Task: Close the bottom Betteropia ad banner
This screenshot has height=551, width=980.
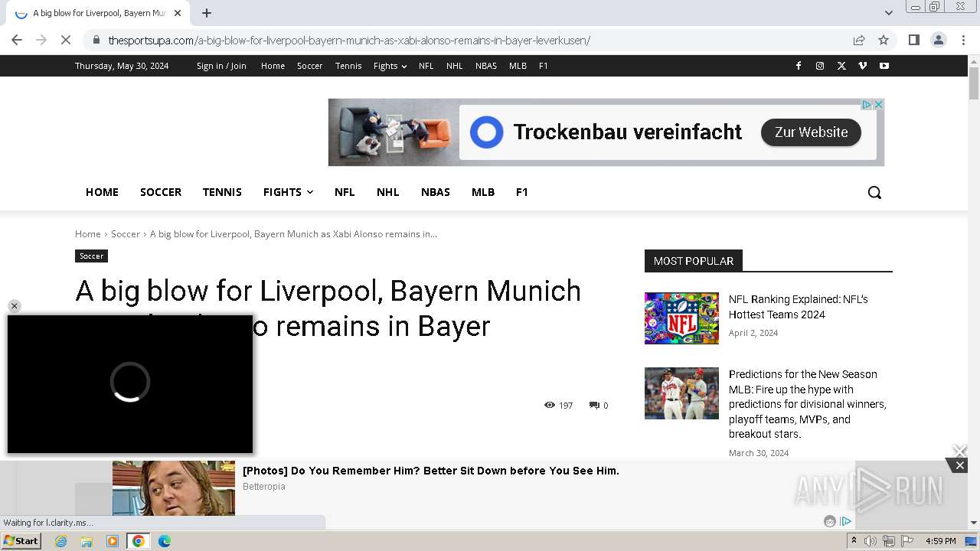Action: pos(959,465)
